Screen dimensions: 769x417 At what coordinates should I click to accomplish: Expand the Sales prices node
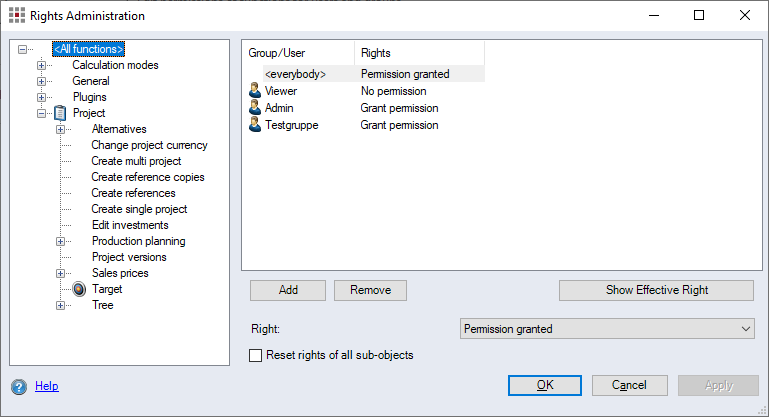click(61, 273)
